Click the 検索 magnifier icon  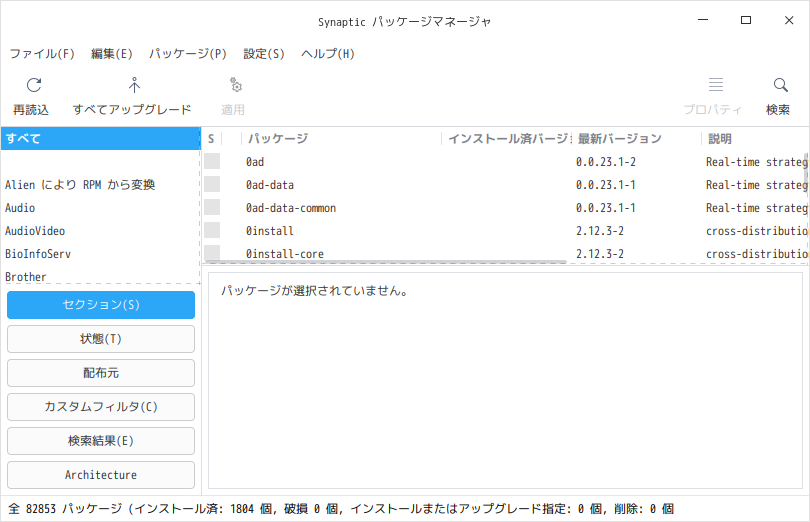780,85
